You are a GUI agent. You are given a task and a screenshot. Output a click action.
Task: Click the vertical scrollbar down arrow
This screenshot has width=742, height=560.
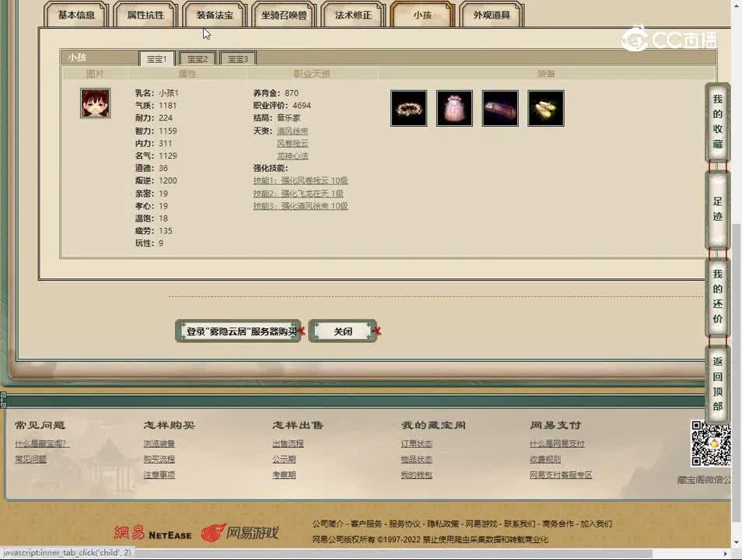pyautogui.click(x=737, y=542)
